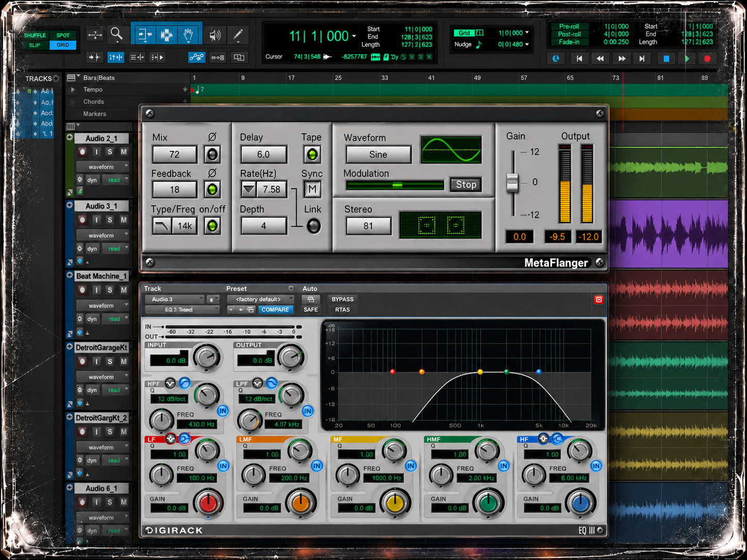Start playback with the green Play button

click(x=687, y=58)
